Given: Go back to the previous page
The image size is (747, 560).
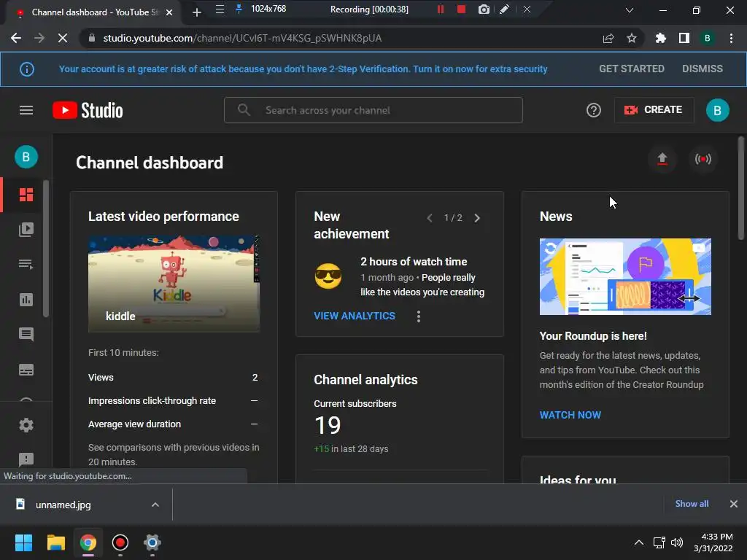Looking at the screenshot, I should pyautogui.click(x=16, y=38).
